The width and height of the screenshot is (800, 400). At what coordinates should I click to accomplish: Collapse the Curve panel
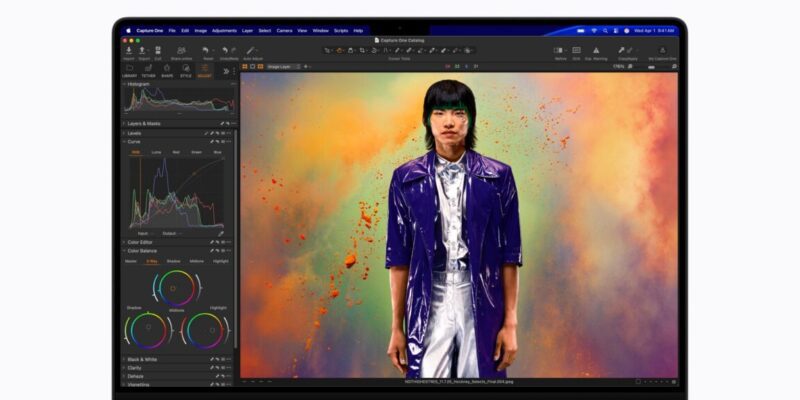pos(124,141)
